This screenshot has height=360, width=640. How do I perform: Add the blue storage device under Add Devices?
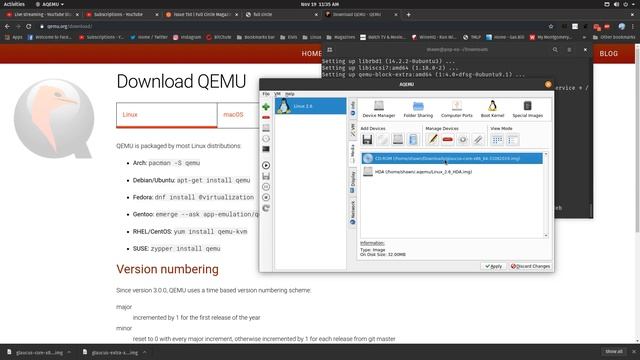point(413,140)
